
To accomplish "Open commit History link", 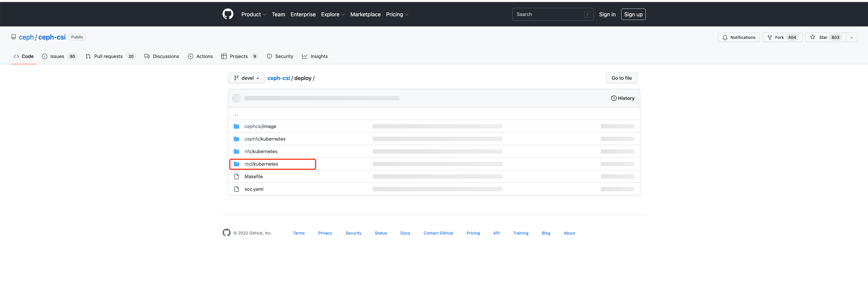I will tap(623, 98).
